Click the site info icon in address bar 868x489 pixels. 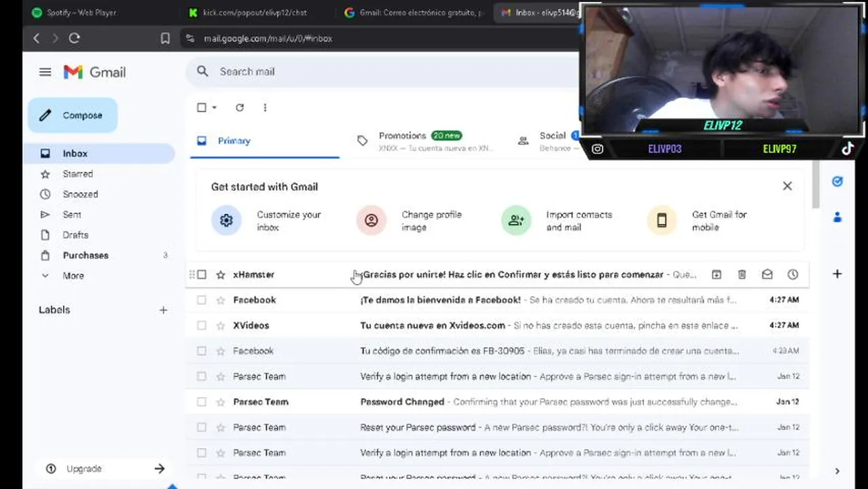(190, 39)
